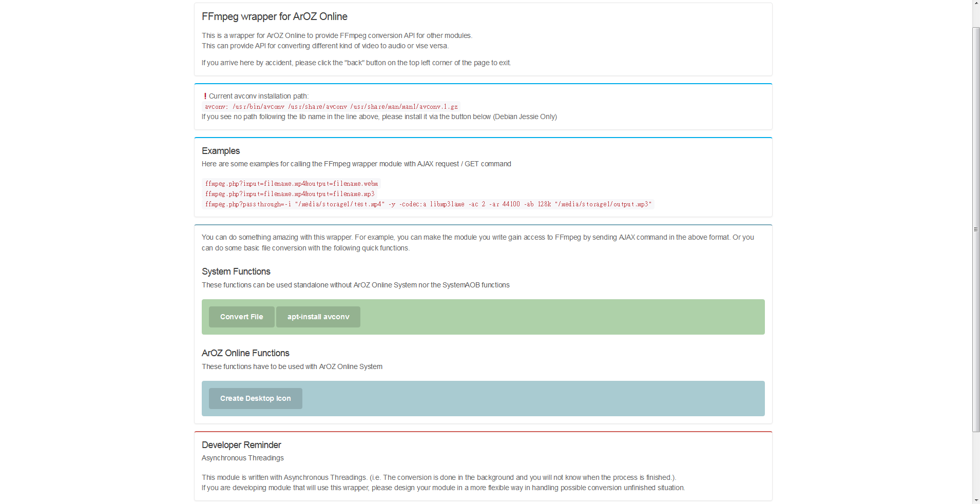
Task: Click Create Desktop Icon button
Action: pyautogui.click(x=255, y=398)
